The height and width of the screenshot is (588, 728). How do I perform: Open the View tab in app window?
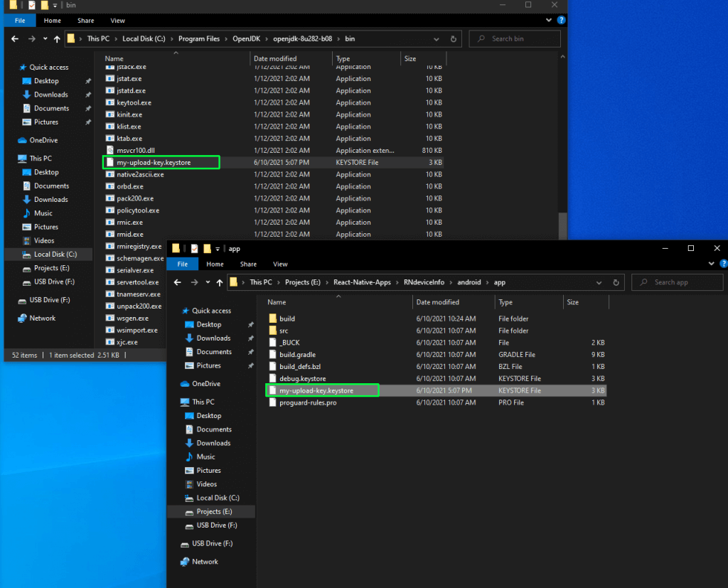coord(280,264)
